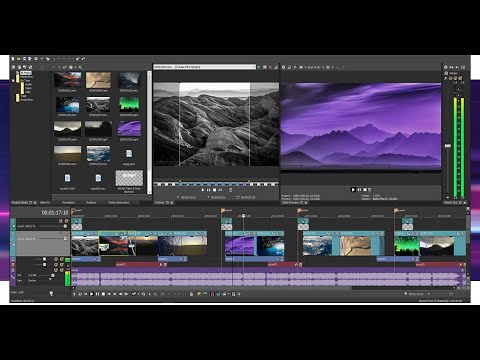The width and height of the screenshot is (480, 360).
Task: Select the Zoom edit tool in timeline toolbar
Action: click(155, 294)
